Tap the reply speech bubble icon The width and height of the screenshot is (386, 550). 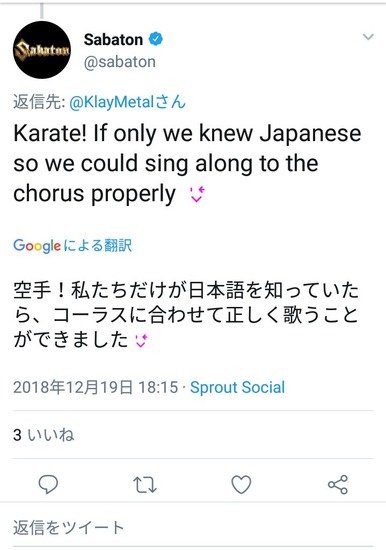48,484
